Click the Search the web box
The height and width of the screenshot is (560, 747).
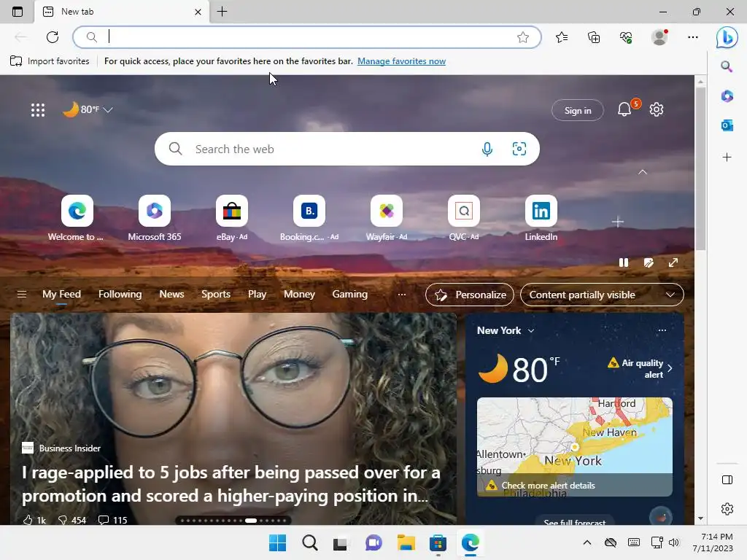pos(347,149)
